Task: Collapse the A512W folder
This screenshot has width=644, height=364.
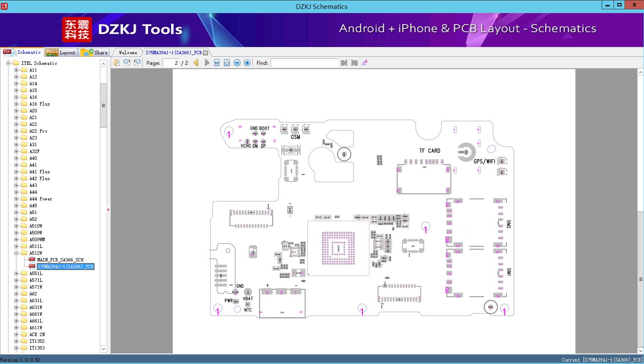Action: pyautogui.click(x=17, y=253)
